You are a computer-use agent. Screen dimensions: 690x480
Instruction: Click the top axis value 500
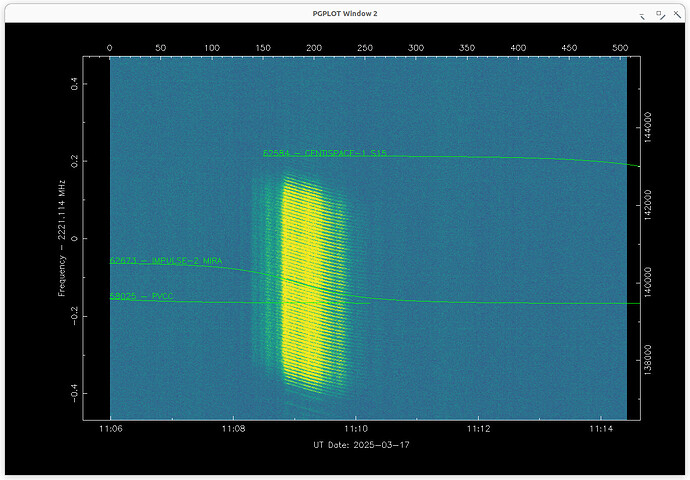tap(620, 48)
